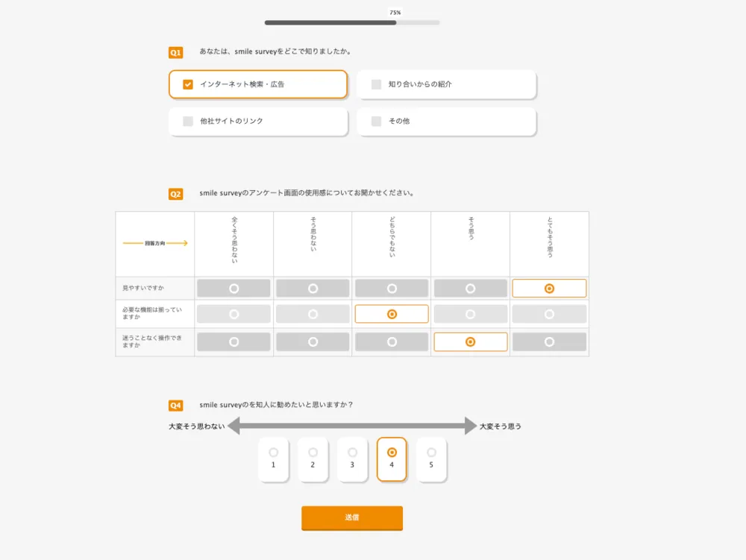Screen dimensions: 746x560
Task: Select 全くそう思わない for 迷うことなく操作 row
Action: point(233,342)
